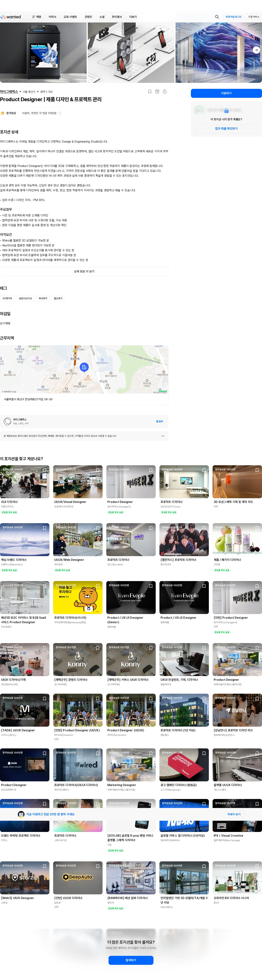Click the Wanted logo
262x980 pixels.
coord(11,17)
